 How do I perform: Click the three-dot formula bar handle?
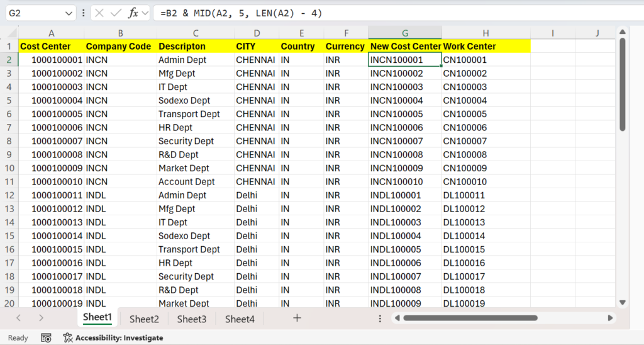(84, 13)
